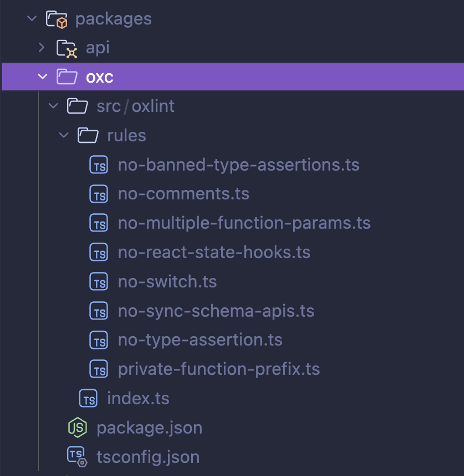464x476 pixels.
Task: Click TypeScript icon beside no-comments.ts
Action: pyautogui.click(x=99, y=194)
